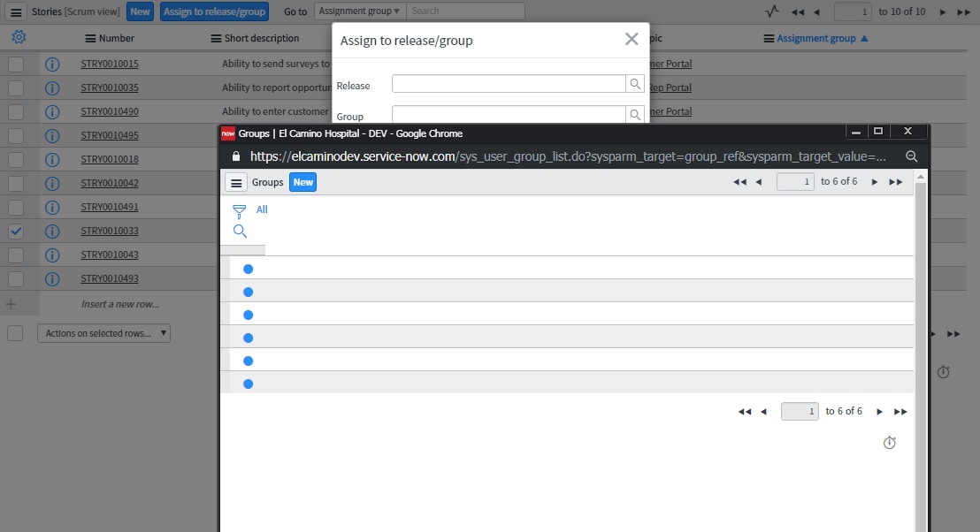Click the info icon beside STRY0010015
This screenshot has width=980, height=532.
coord(52,64)
